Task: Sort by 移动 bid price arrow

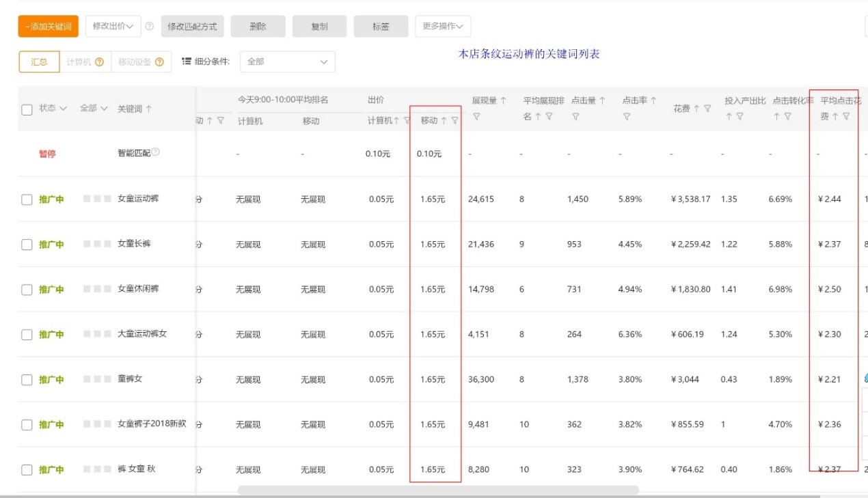Action: pos(444,120)
